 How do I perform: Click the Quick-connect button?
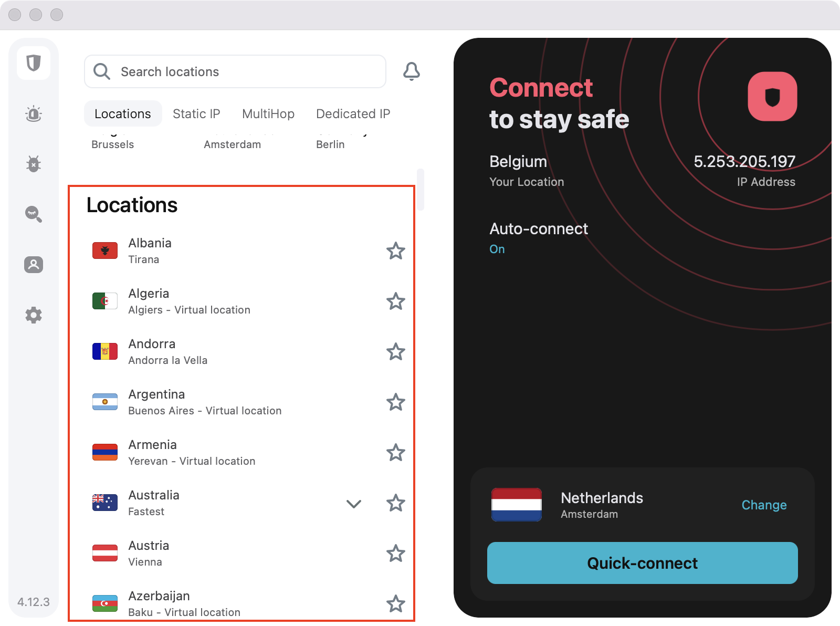tap(643, 563)
